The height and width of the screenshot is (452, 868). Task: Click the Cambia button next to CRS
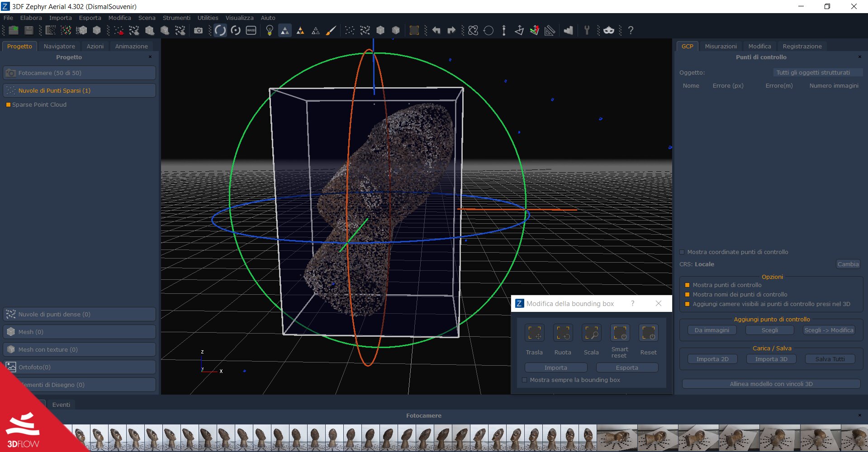pos(848,264)
